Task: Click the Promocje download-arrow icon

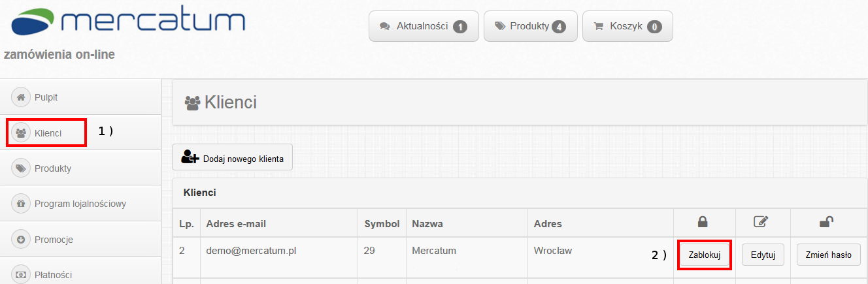Action: click(x=21, y=240)
